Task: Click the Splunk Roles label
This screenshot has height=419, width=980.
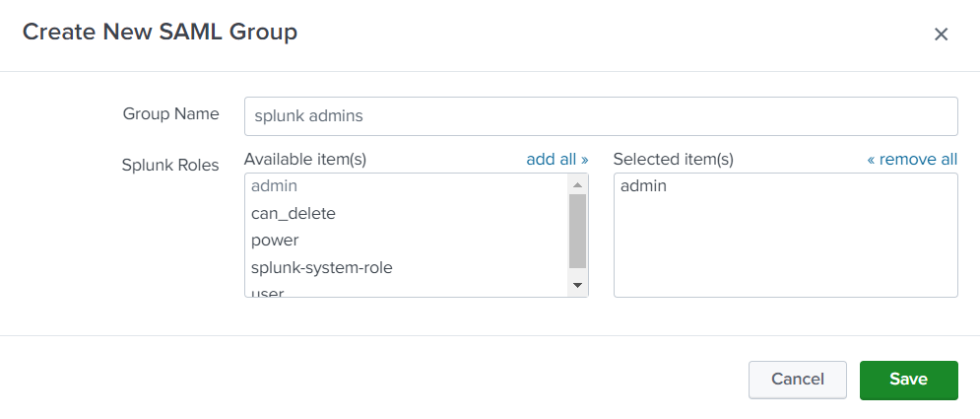Action: (169, 165)
